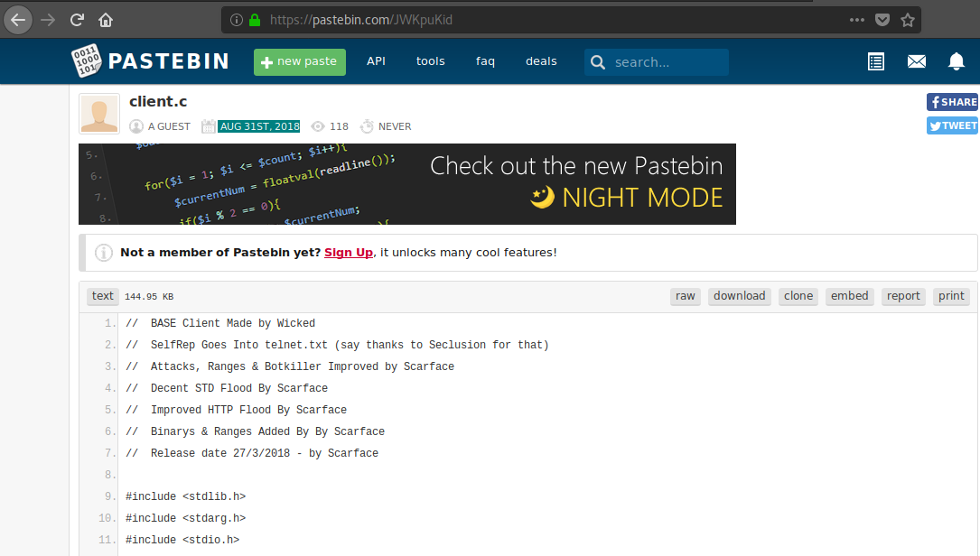This screenshot has width=980, height=556.
Task: Open notifications bell icon
Action: pyautogui.click(x=957, y=61)
